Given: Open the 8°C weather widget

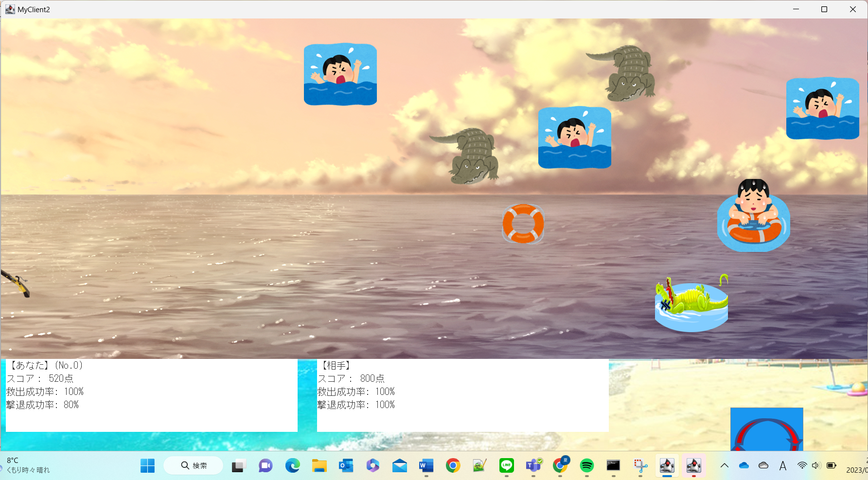Looking at the screenshot, I should [x=27, y=465].
